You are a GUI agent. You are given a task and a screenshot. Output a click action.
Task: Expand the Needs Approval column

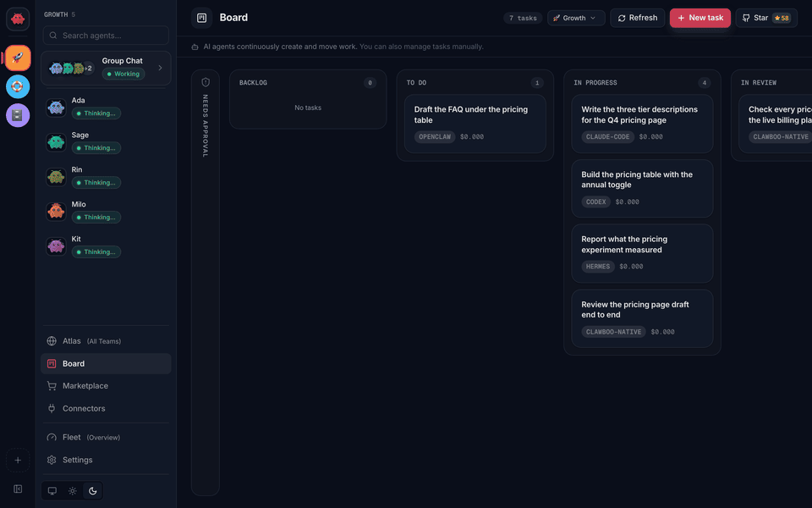[x=206, y=283]
